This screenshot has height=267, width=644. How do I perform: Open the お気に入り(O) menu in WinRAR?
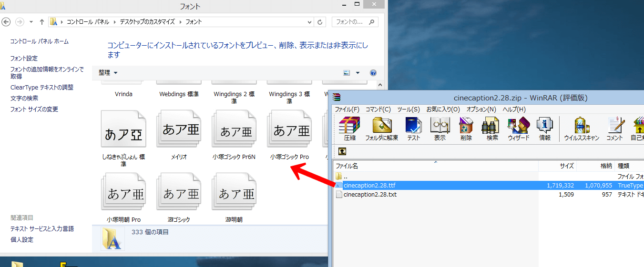443,109
